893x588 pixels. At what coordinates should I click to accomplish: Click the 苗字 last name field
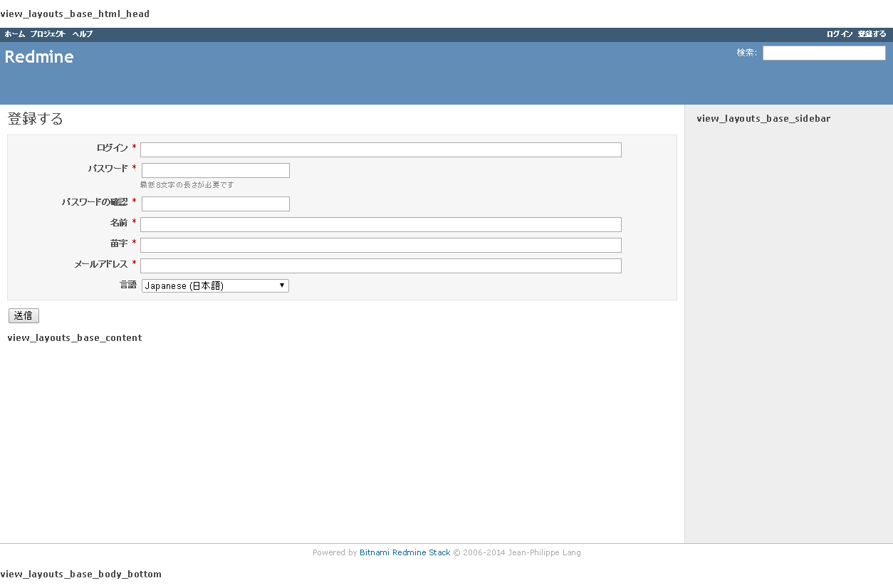(x=380, y=245)
